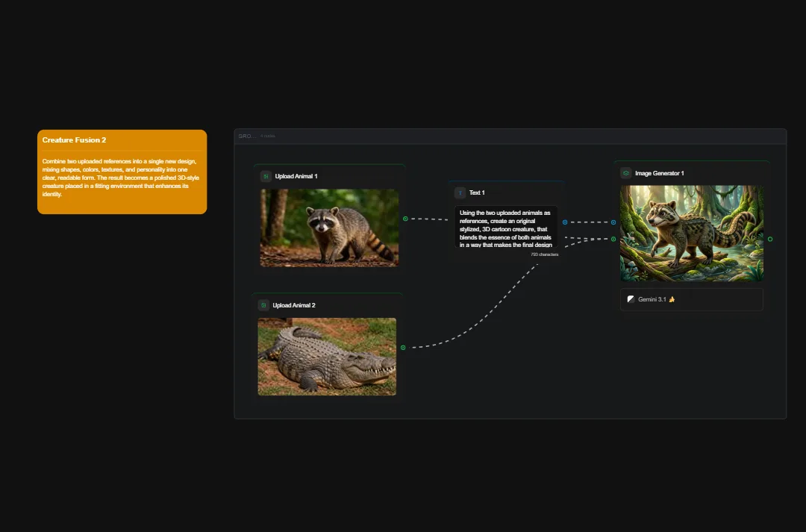Select the GRO... group title
The image size is (806, 532).
(x=246, y=136)
